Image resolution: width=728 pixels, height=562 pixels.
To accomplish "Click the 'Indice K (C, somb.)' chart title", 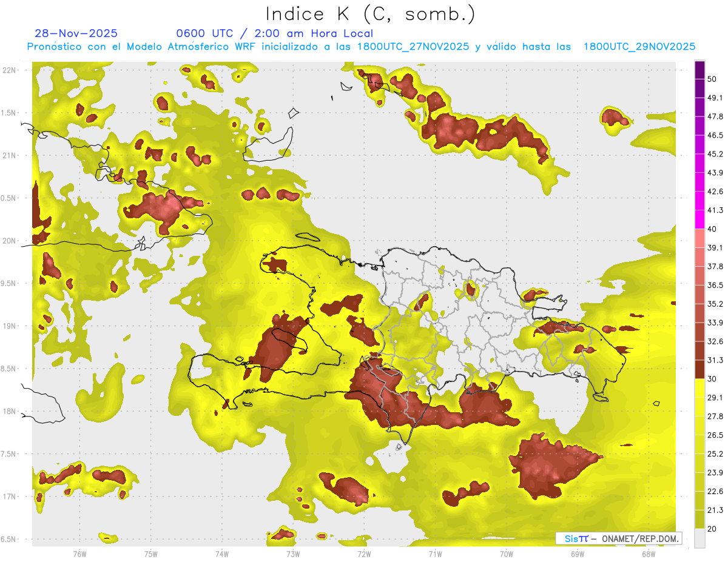I will (369, 13).
